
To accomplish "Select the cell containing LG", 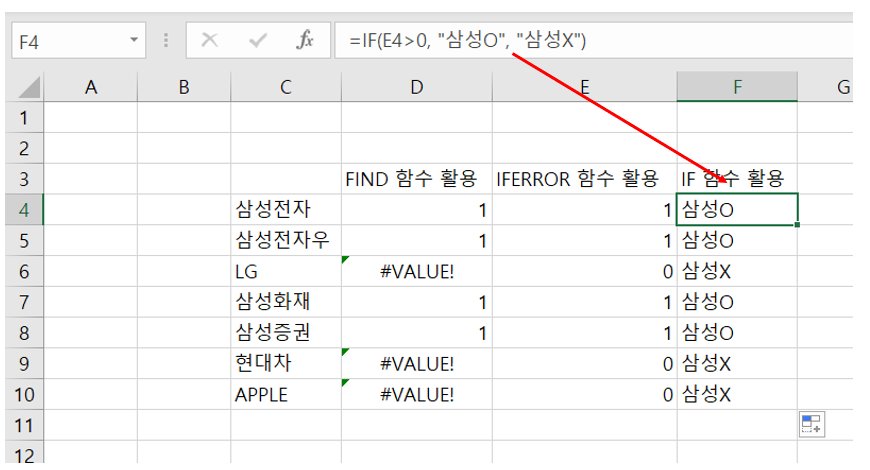I will [x=286, y=271].
